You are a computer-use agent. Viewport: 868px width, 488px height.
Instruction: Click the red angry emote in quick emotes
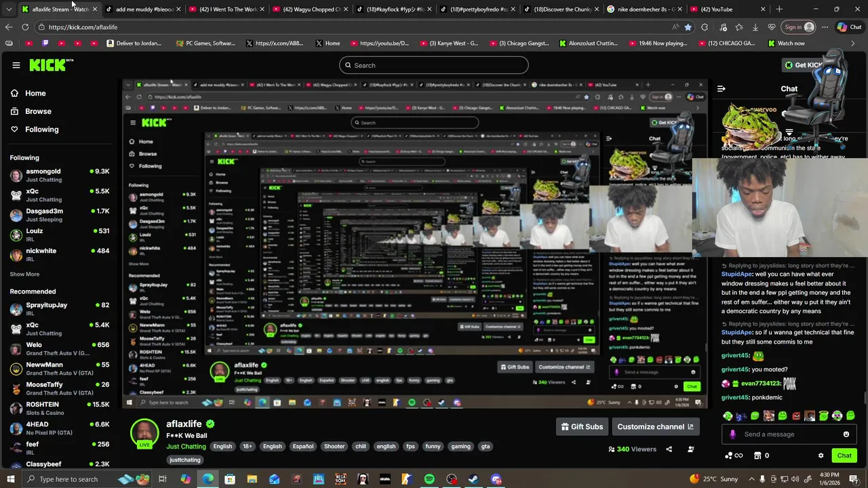tap(796, 415)
